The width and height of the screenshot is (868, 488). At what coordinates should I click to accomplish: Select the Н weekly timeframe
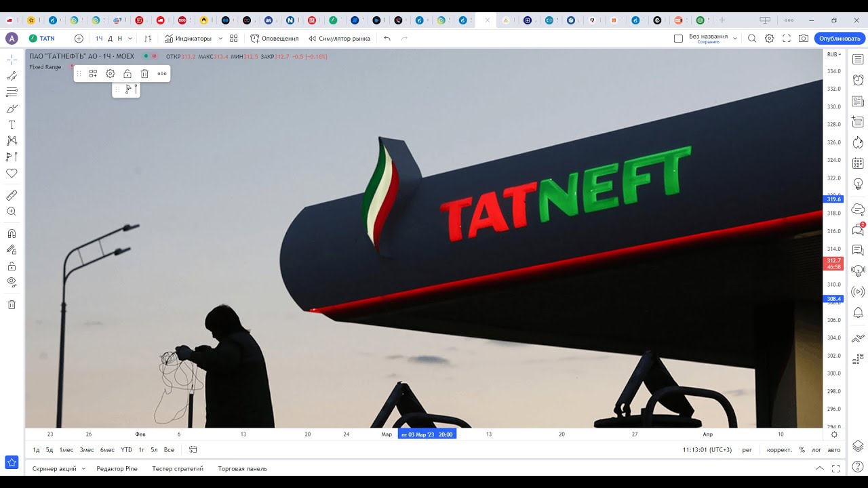tap(120, 39)
